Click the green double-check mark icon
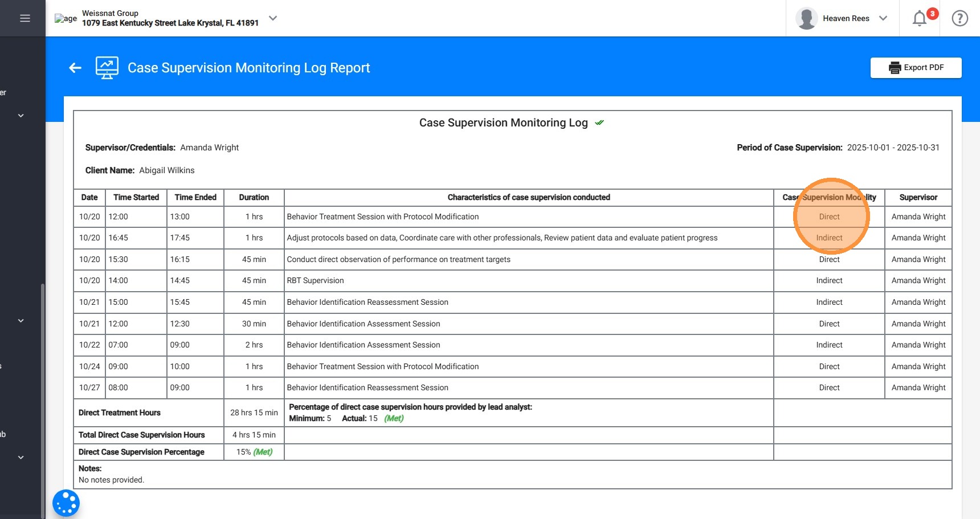 tap(599, 122)
